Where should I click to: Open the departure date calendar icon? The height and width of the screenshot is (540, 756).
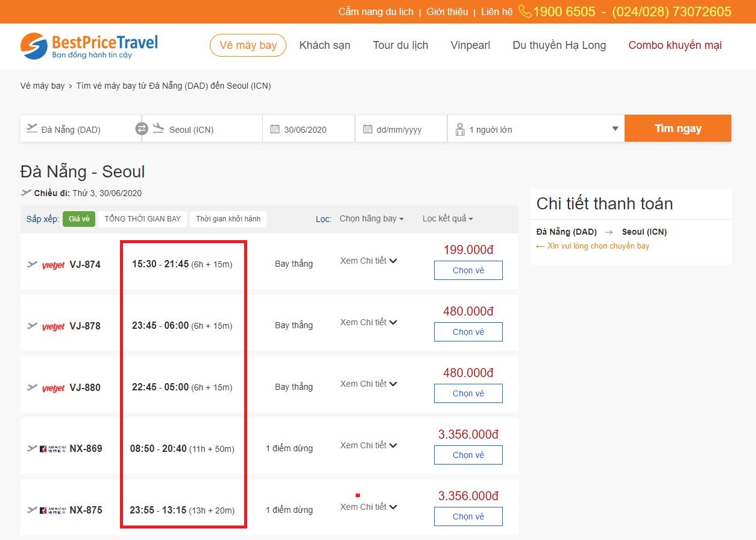(x=275, y=128)
